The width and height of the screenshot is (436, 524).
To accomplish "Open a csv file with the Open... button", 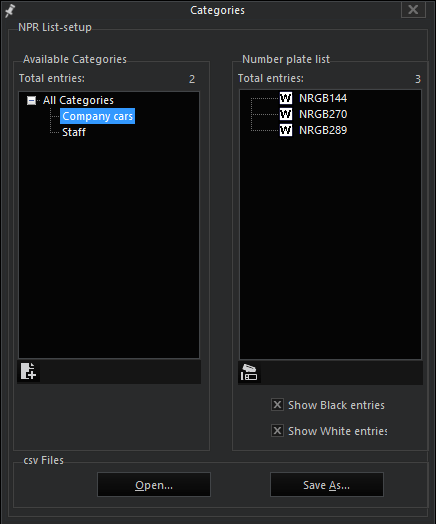I will pyautogui.click(x=154, y=485).
